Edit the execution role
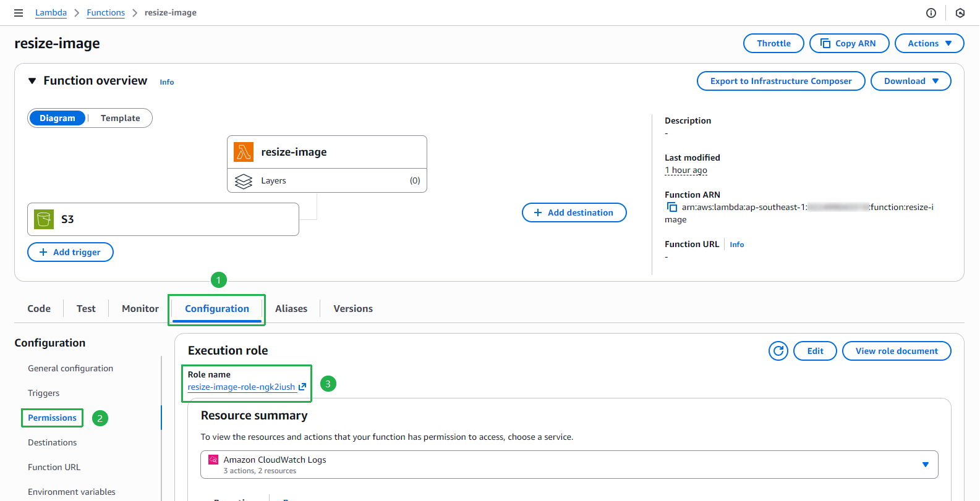Viewport: 980px width, 501px height. [x=816, y=351]
